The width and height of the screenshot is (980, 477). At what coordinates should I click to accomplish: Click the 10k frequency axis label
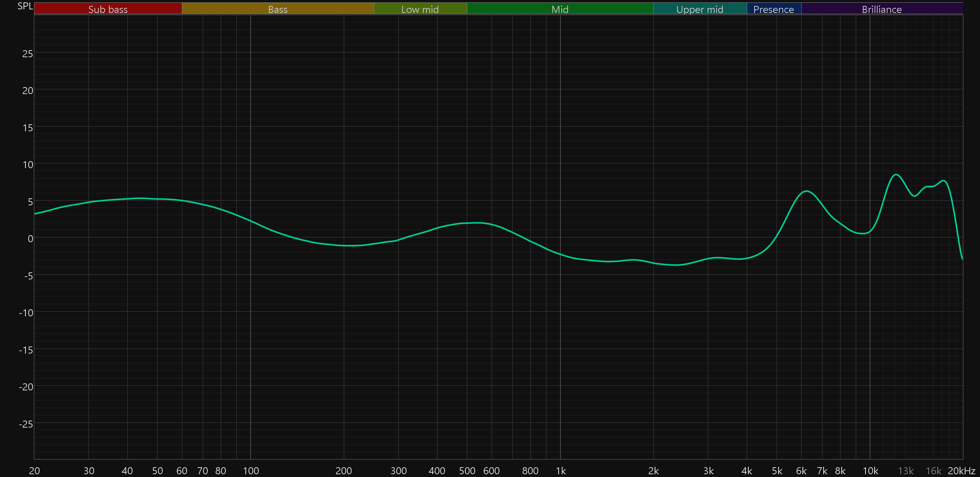[870, 471]
